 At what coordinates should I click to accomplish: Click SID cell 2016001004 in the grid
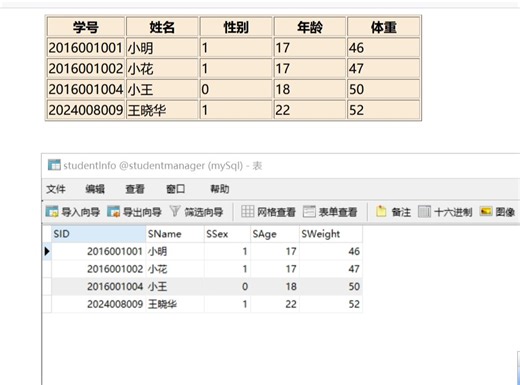point(99,286)
